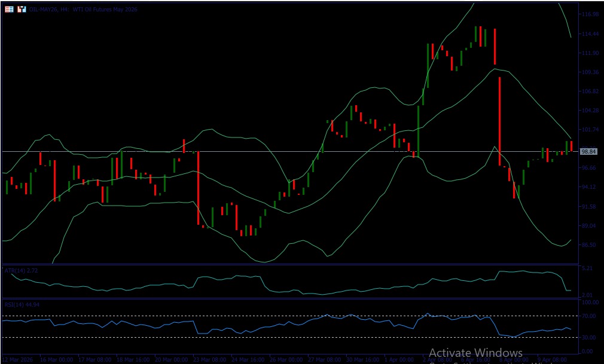604x364 pixels.
Task: Click the 23 Mar 08:00 time label
Action: pyautogui.click(x=209, y=360)
